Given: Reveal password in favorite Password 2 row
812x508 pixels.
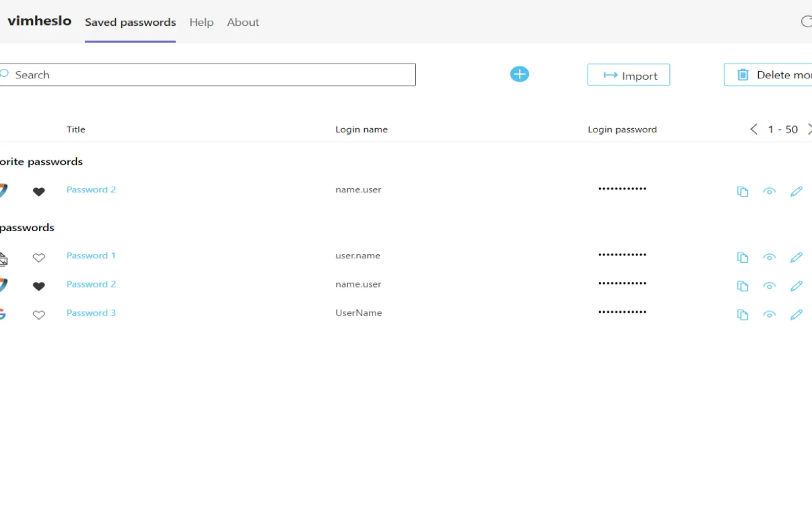Looking at the screenshot, I should pyautogui.click(x=769, y=192).
